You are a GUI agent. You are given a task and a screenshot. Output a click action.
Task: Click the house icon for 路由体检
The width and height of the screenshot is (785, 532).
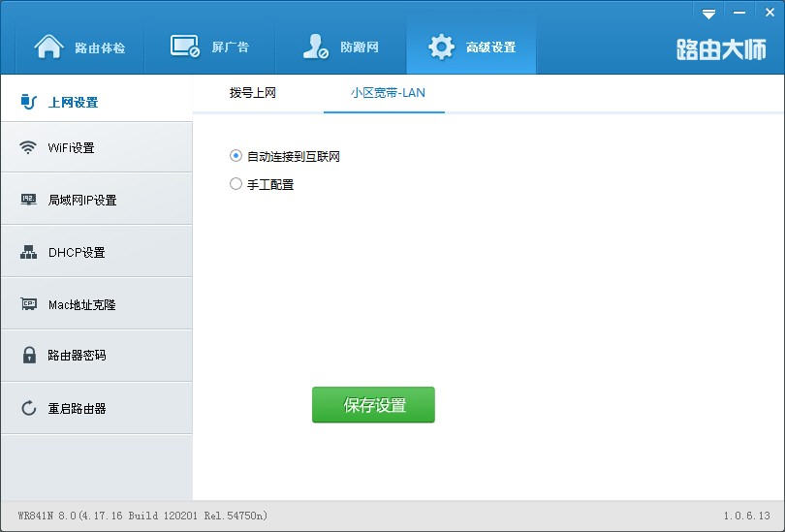(48, 47)
